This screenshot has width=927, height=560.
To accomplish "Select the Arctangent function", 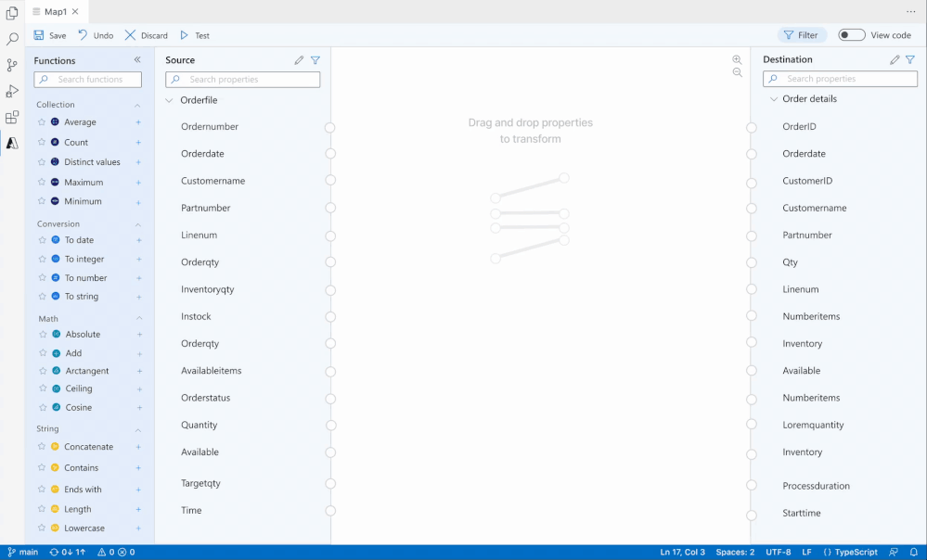I will (x=87, y=370).
